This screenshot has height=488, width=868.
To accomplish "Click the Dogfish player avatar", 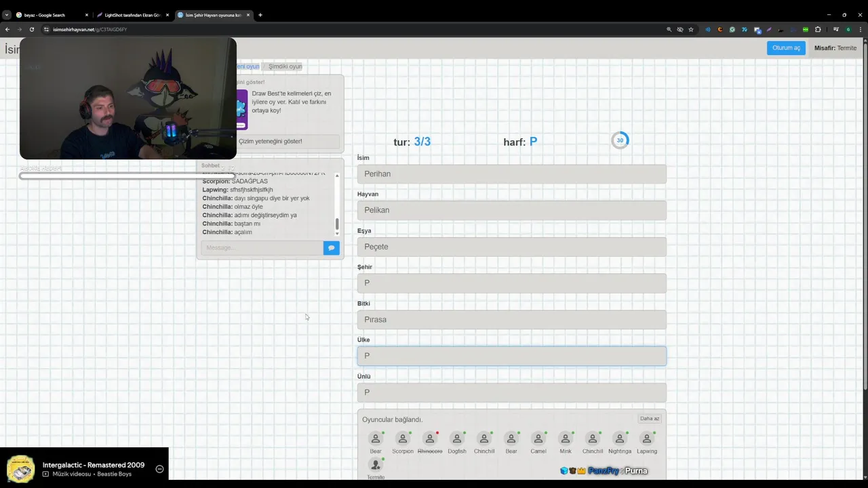I will tap(457, 439).
